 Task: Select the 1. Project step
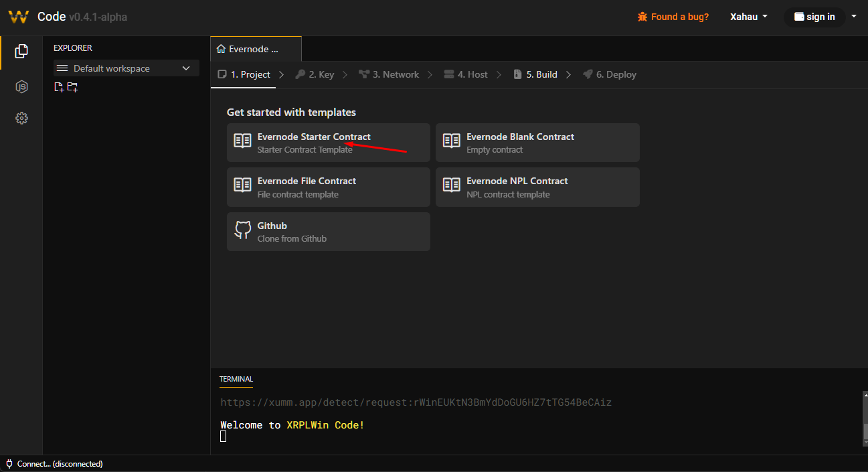point(244,74)
